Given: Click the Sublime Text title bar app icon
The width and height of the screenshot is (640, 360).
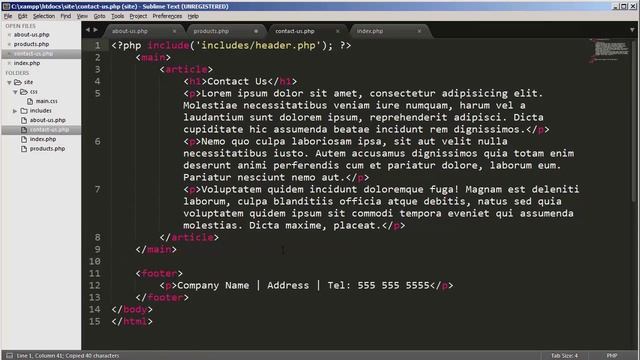Looking at the screenshot, I should coord(6,6).
